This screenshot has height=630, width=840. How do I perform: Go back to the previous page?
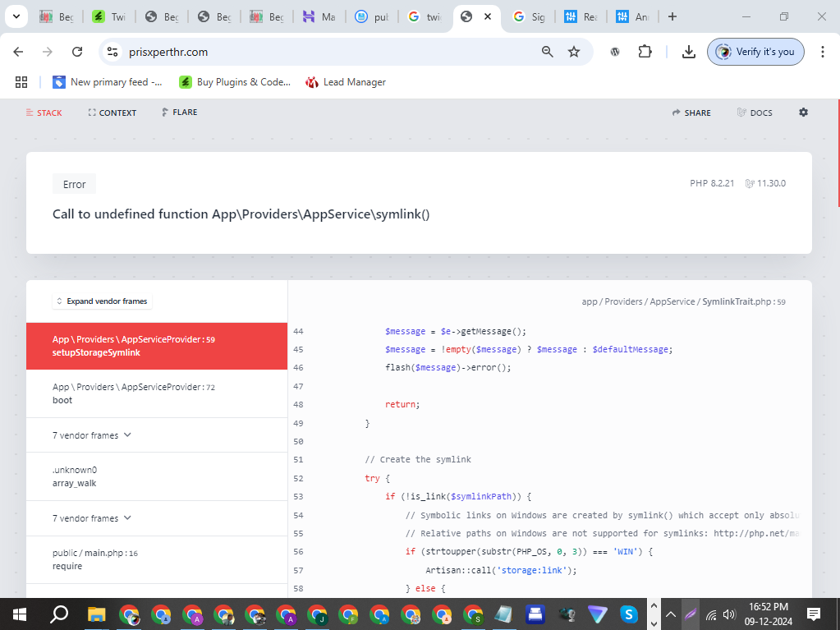[18, 52]
